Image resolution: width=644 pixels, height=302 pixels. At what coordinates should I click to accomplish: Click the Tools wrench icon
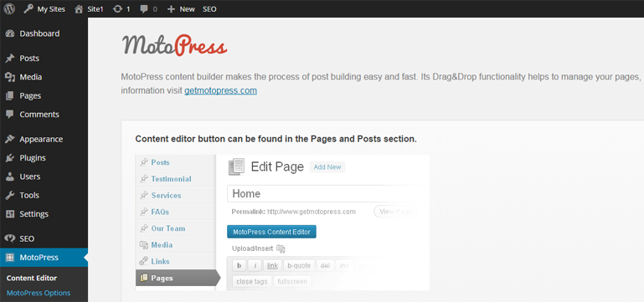coord(10,195)
